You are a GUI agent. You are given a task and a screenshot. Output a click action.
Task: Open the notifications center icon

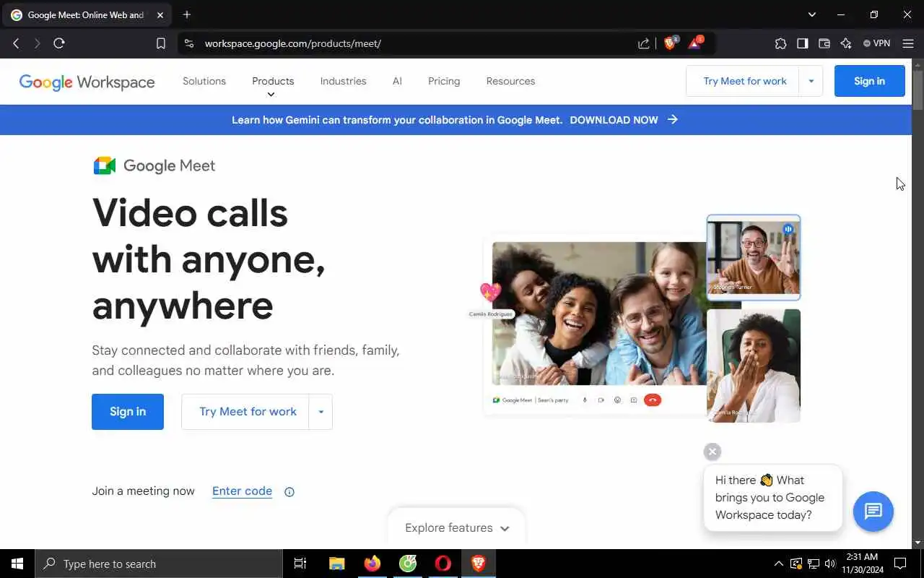click(900, 564)
